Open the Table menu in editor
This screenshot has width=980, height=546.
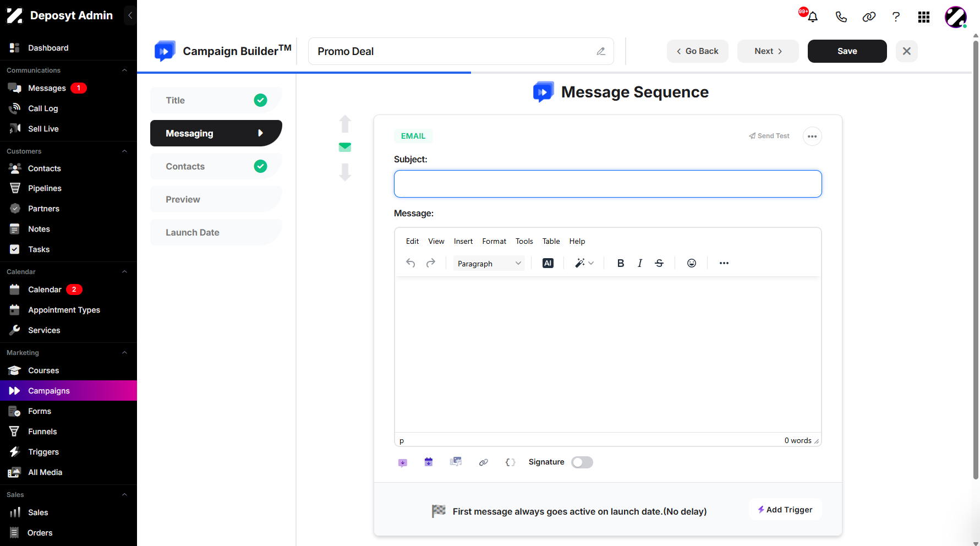[551, 241]
